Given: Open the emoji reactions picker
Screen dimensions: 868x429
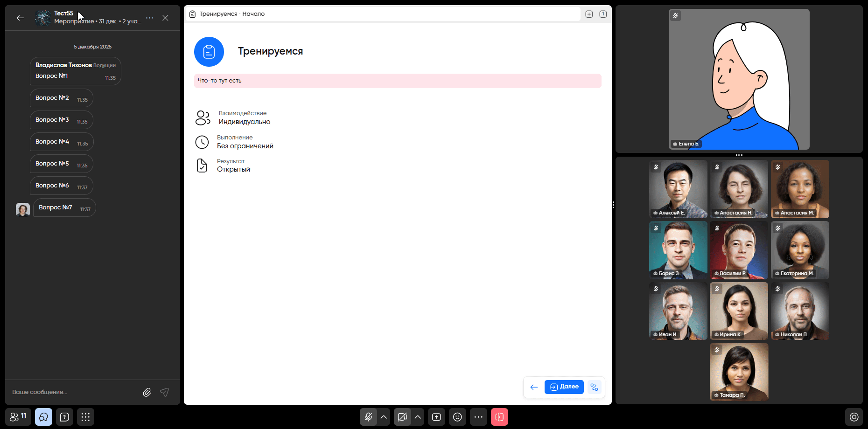Looking at the screenshot, I should (457, 417).
